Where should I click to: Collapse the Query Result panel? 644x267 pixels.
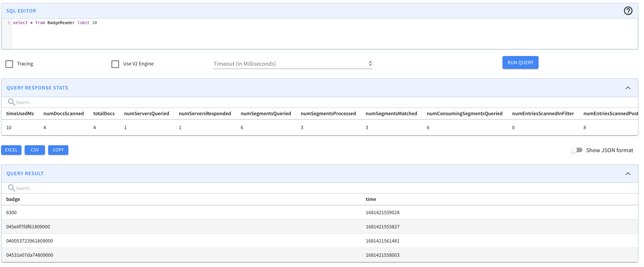628,173
